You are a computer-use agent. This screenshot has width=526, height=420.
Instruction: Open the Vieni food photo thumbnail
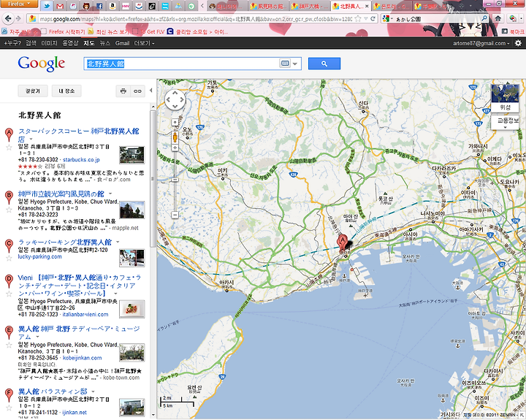click(x=131, y=309)
